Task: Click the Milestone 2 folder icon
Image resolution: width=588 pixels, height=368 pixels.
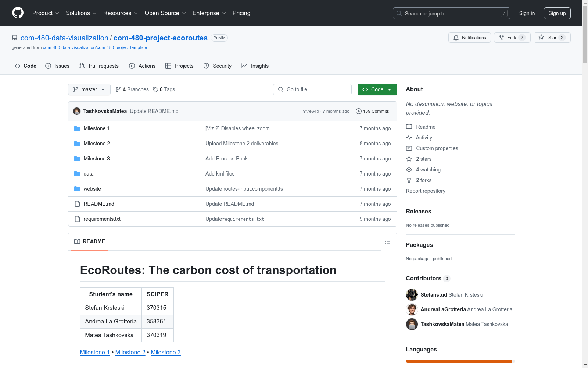Action: (77, 144)
